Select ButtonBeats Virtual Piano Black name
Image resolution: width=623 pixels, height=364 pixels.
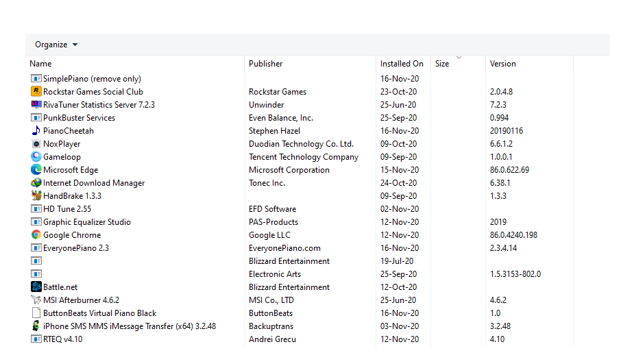[x=100, y=313]
